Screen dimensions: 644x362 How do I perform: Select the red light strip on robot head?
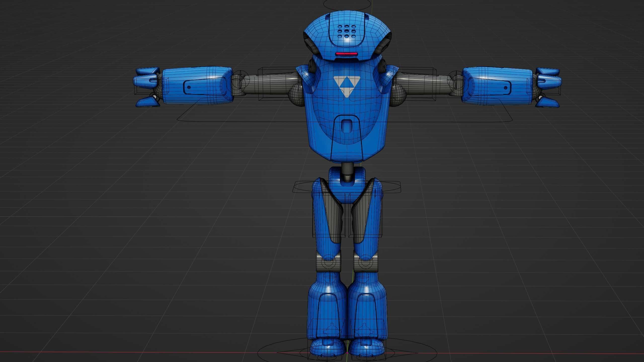[346, 54]
